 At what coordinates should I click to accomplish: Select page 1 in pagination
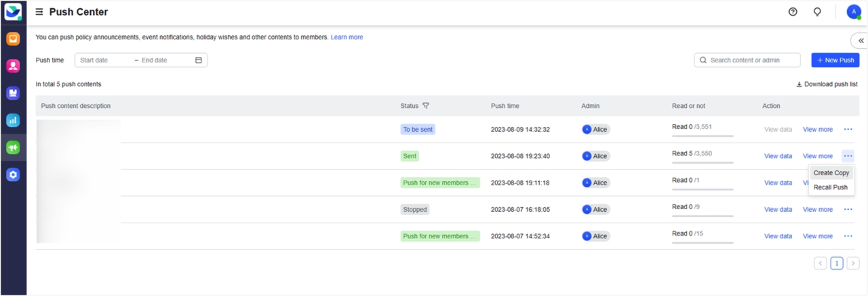pos(837,263)
